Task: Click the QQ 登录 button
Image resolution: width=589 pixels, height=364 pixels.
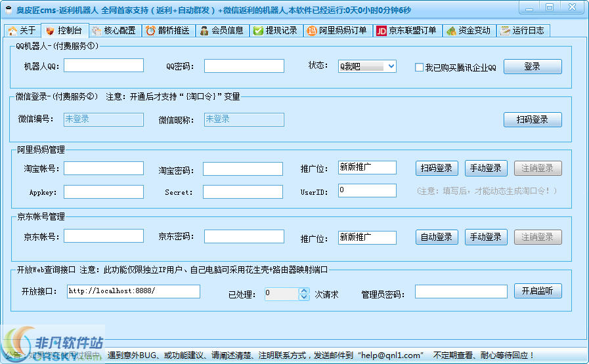Action: [x=533, y=66]
